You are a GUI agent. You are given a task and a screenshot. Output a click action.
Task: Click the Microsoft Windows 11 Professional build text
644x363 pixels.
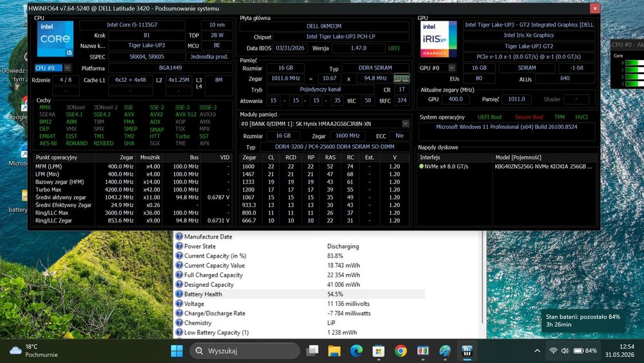tap(506, 127)
